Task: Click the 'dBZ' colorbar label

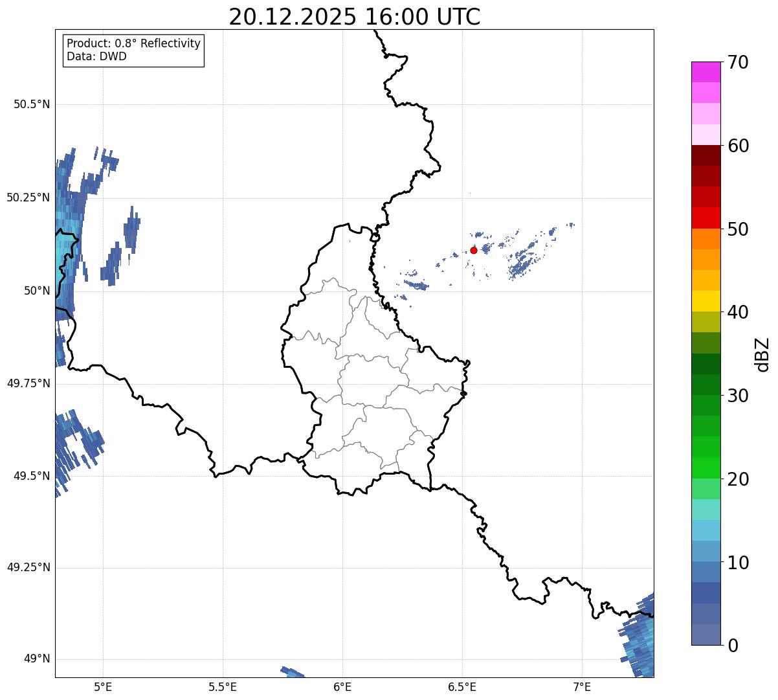Action: pos(762,354)
